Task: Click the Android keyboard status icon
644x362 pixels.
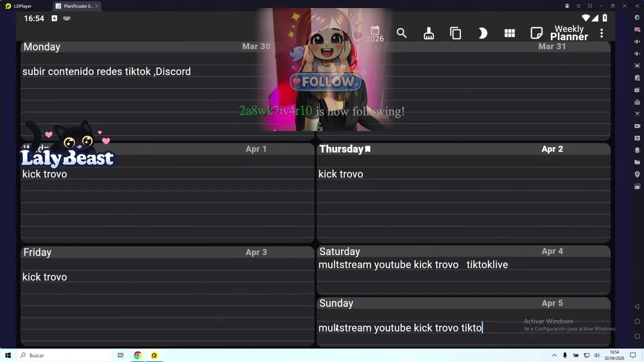Action: [x=66, y=18]
